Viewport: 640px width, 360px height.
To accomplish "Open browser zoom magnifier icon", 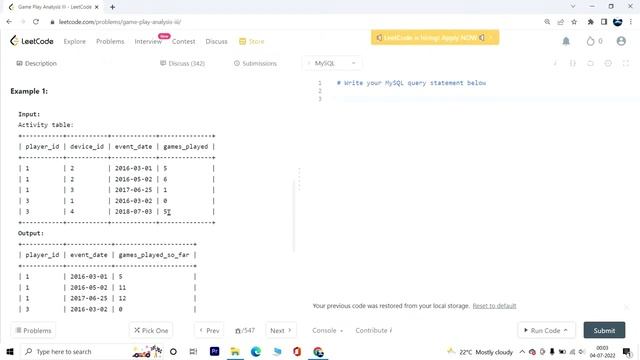I will [x=547, y=22].
